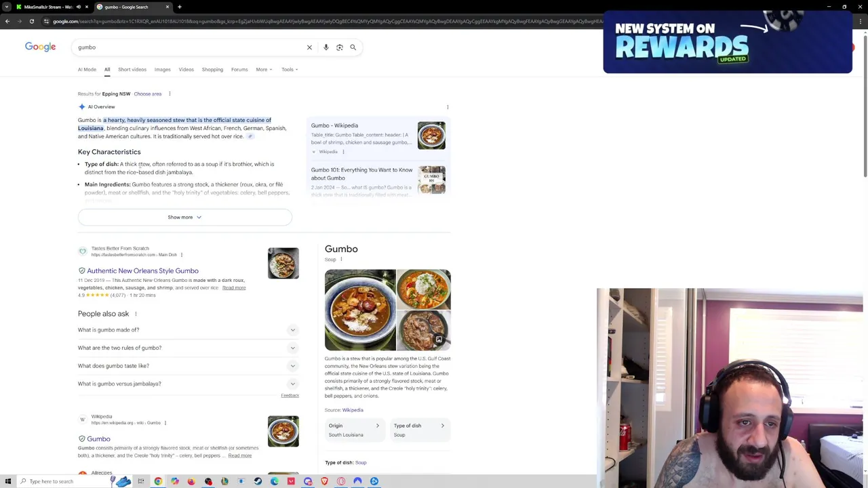
Task: Launch Brave browser from the taskbar
Action: click(324, 481)
